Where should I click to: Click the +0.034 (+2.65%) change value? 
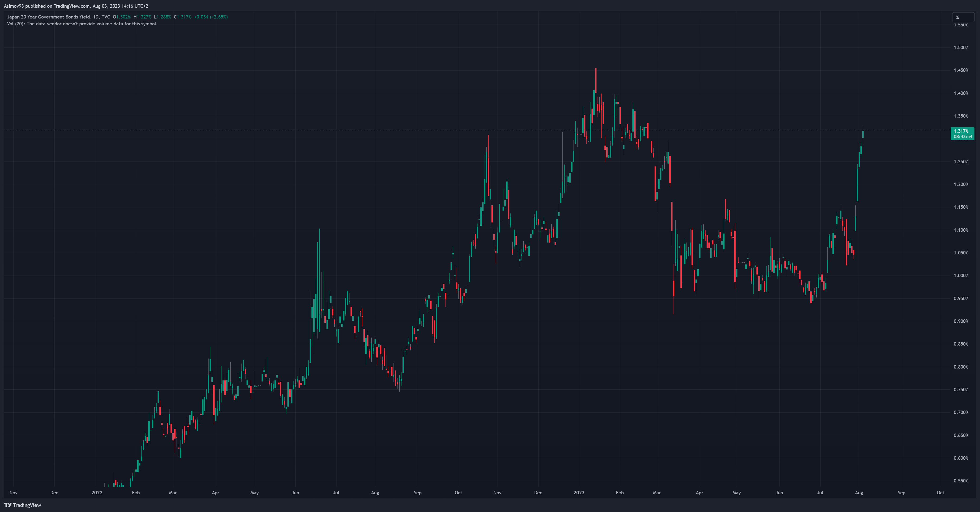pyautogui.click(x=211, y=17)
